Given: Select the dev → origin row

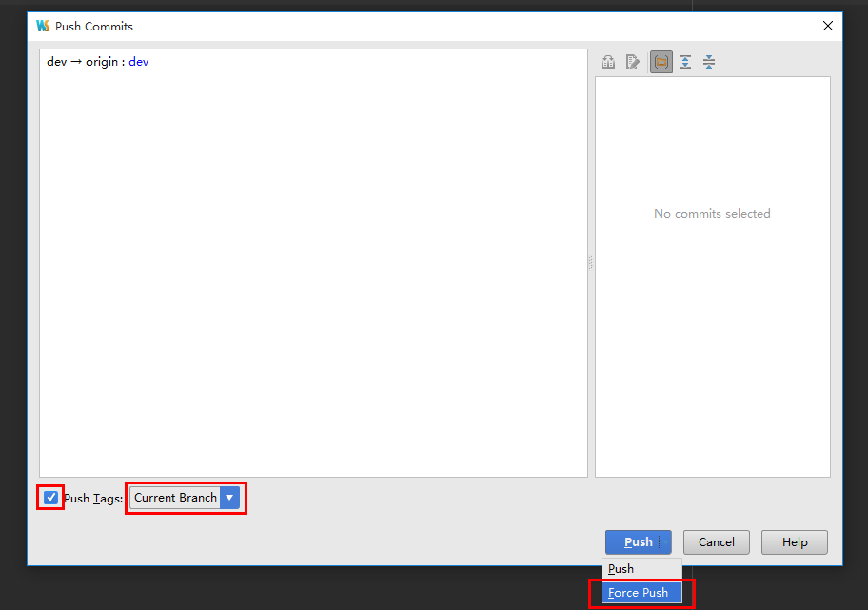Looking at the screenshot, I should (x=313, y=62).
